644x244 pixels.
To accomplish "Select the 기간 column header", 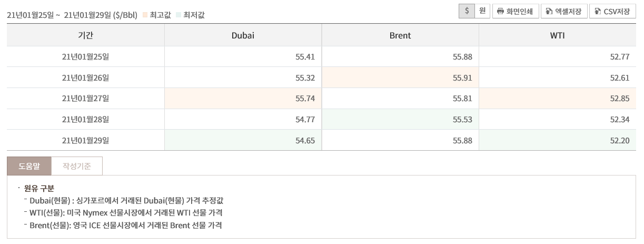I will [85, 35].
